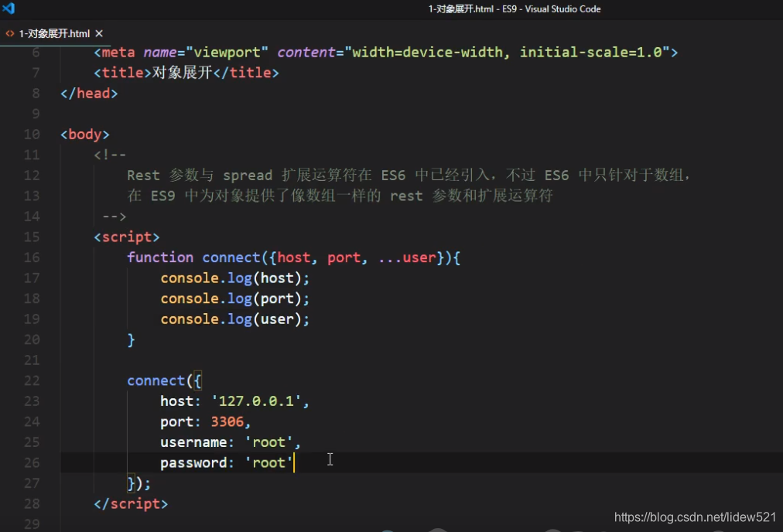
Task: Click the 'connect({' call on line 22
Action: pos(164,380)
